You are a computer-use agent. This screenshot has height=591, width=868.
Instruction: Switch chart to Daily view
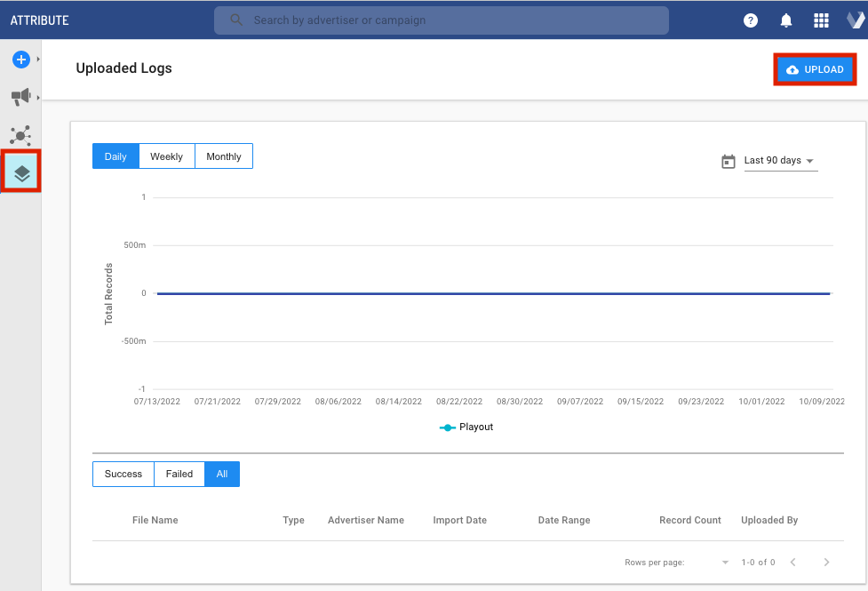click(x=115, y=156)
